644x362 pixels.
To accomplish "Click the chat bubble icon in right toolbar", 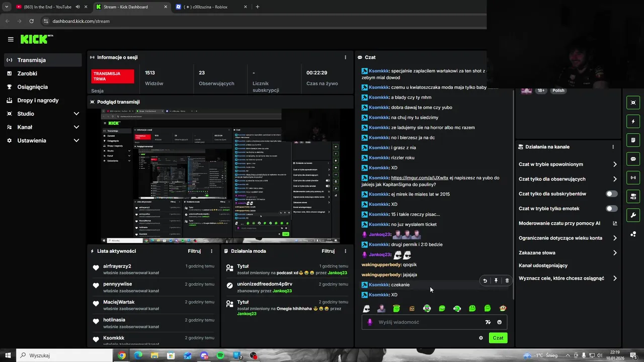I will [x=633, y=159].
